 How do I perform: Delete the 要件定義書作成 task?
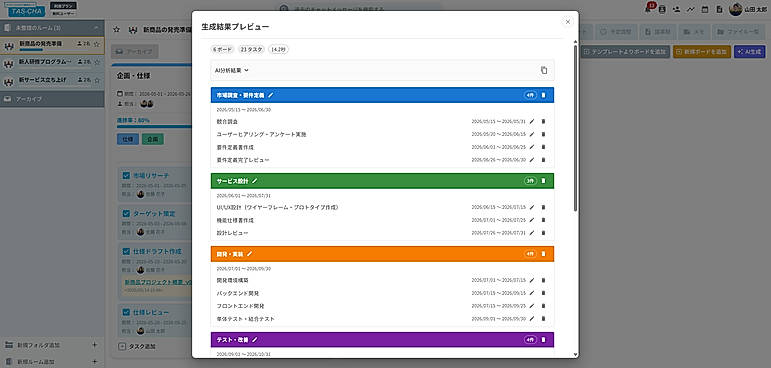pyautogui.click(x=543, y=147)
